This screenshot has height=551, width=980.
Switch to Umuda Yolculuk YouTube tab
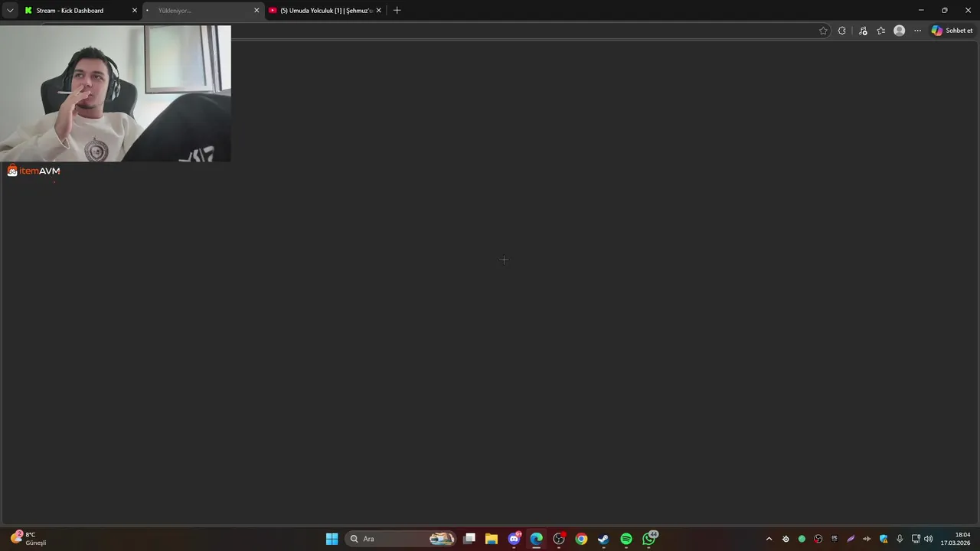[325, 11]
